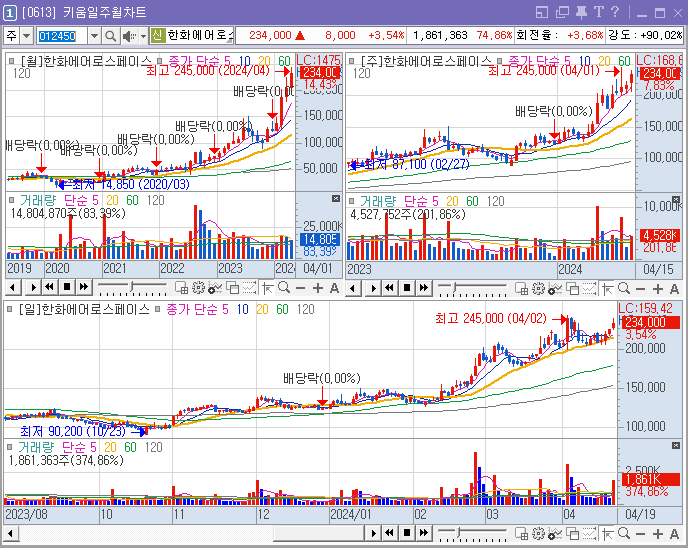Click the A auto-fit icon in monthly toolbar
This screenshot has height=548, width=688.
[334, 288]
